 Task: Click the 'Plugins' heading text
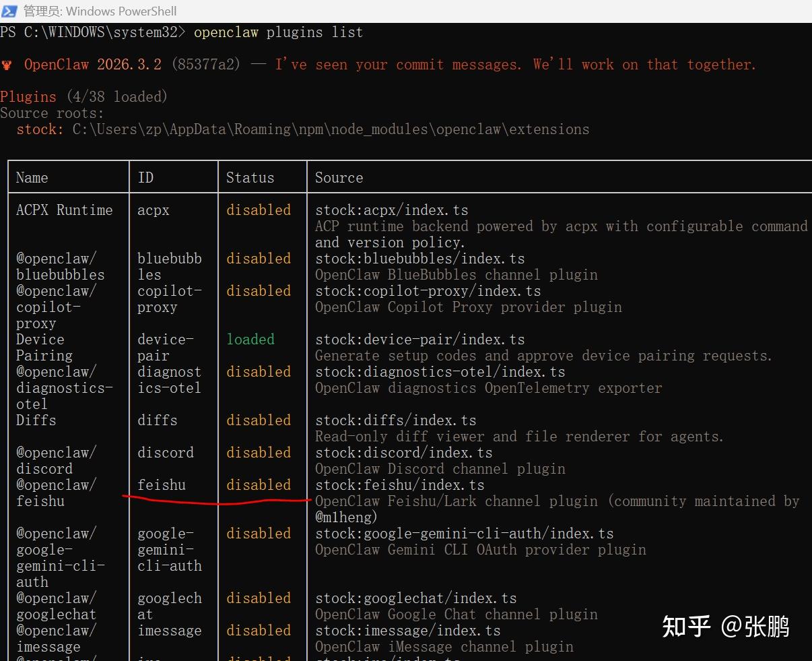(x=28, y=97)
